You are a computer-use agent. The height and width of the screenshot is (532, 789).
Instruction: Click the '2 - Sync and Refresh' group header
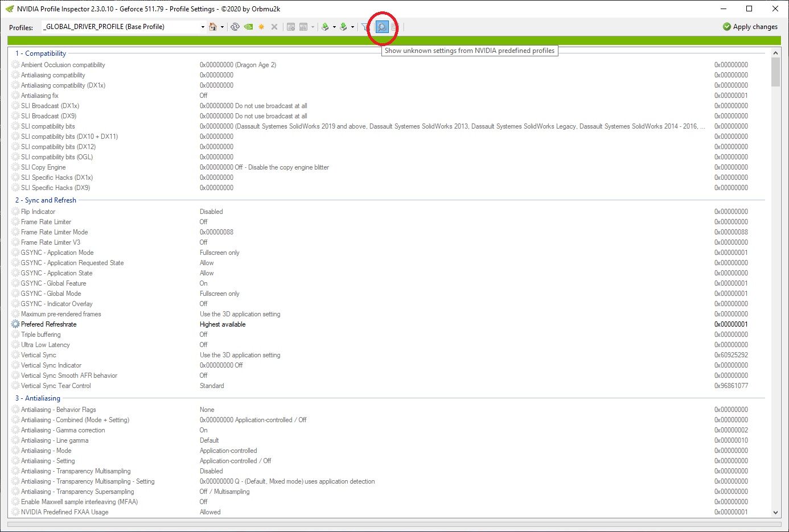coord(46,200)
